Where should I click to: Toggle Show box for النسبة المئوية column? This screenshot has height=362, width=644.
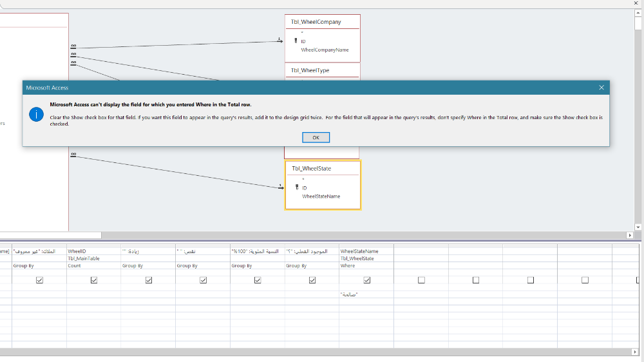coord(258,280)
